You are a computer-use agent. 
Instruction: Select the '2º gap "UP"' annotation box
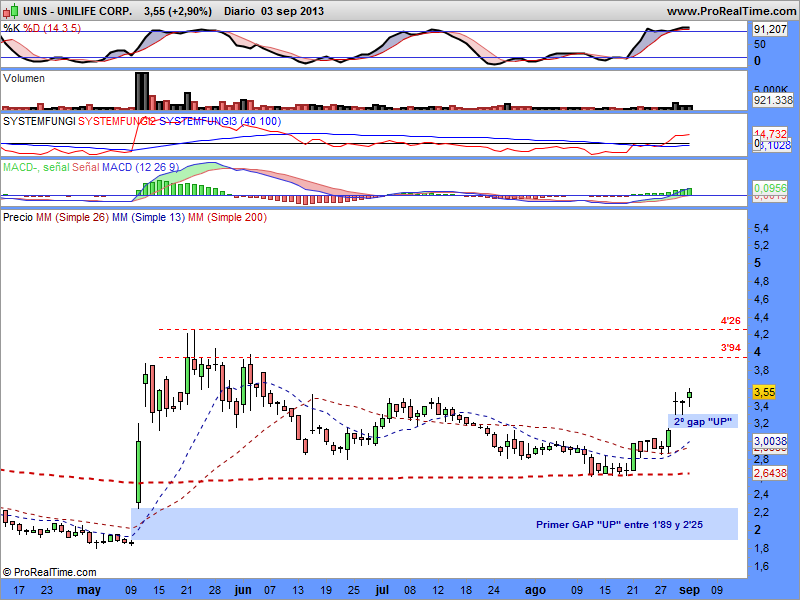[703, 421]
